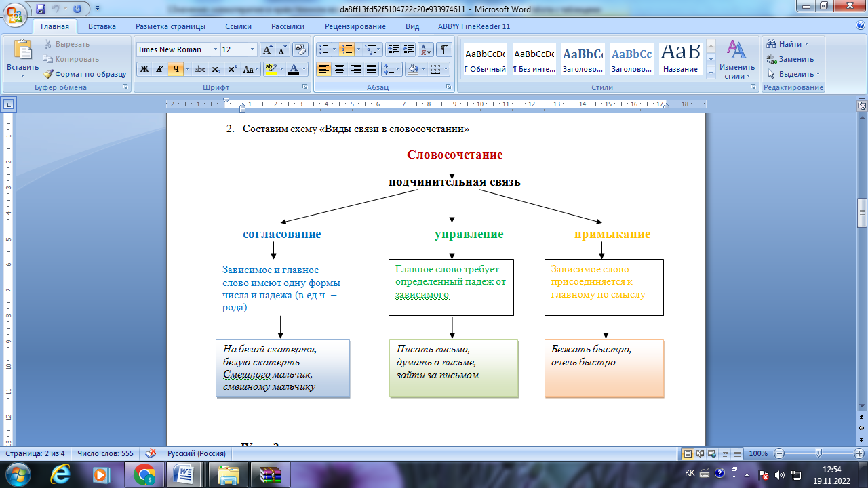Open Internet Explorer from the taskbar

point(61,474)
